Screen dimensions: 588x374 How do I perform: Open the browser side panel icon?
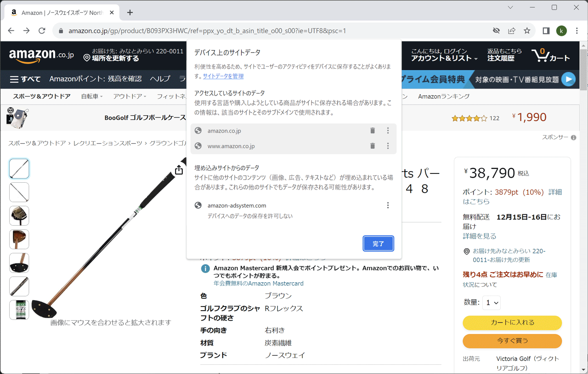546,31
